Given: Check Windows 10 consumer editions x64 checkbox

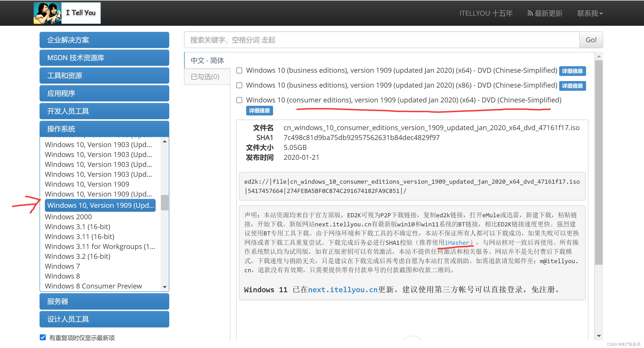Looking at the screenshot, I should tap(239, 100).
